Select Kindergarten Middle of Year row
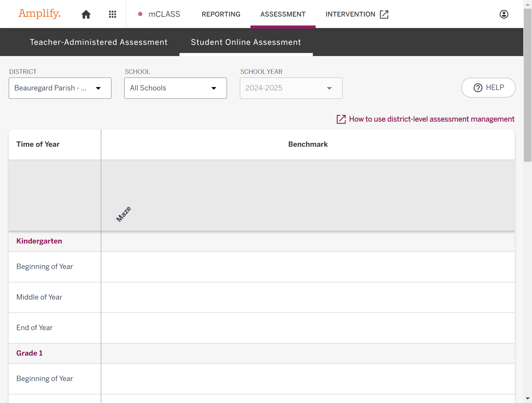532x403 pixels. [262, 297]
